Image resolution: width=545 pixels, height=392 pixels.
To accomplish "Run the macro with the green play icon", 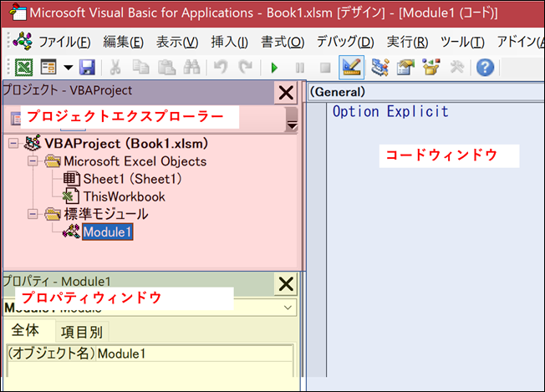I will coord(274,68).
